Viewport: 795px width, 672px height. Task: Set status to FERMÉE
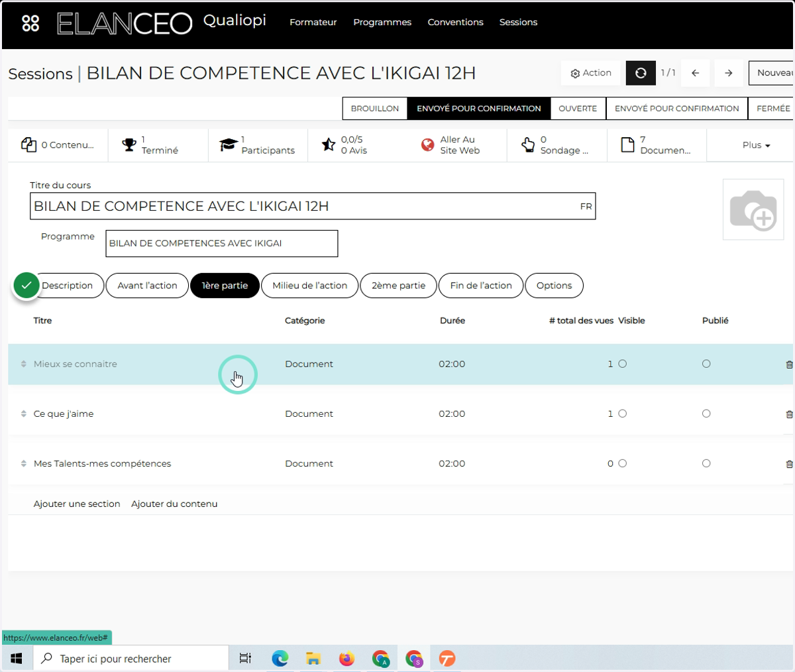pos(772,109)
